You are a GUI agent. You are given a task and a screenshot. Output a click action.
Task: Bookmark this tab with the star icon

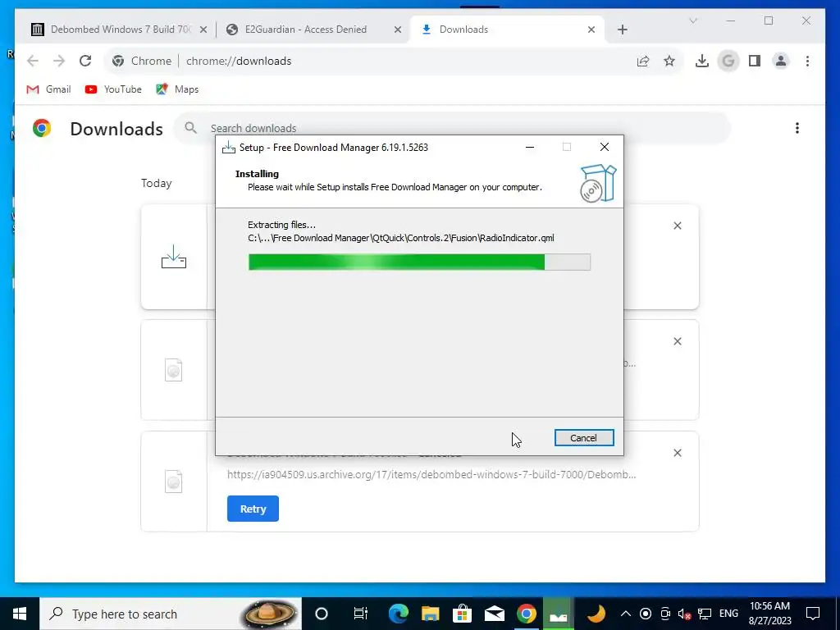(669, 61)
